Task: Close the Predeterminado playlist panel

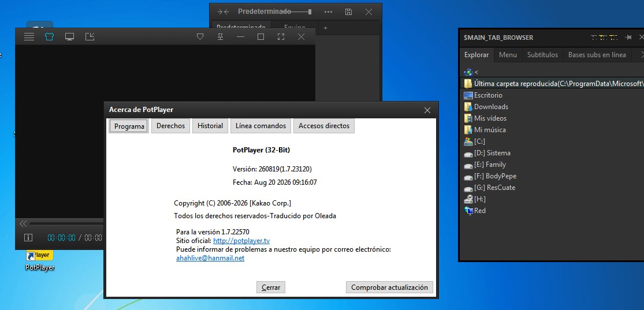Action: pos(368,12)
